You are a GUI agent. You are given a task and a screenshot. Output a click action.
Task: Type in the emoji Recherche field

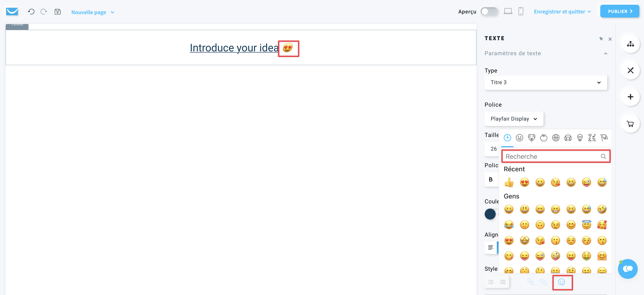(x=555, y=156)
